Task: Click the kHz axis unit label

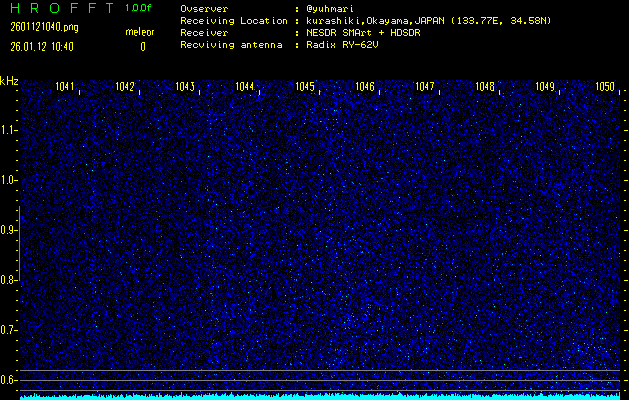Action: pos(9,81)
